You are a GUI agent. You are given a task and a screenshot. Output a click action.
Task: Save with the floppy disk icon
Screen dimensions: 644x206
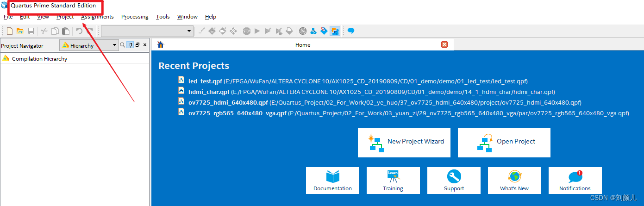(x=31, y=31)
